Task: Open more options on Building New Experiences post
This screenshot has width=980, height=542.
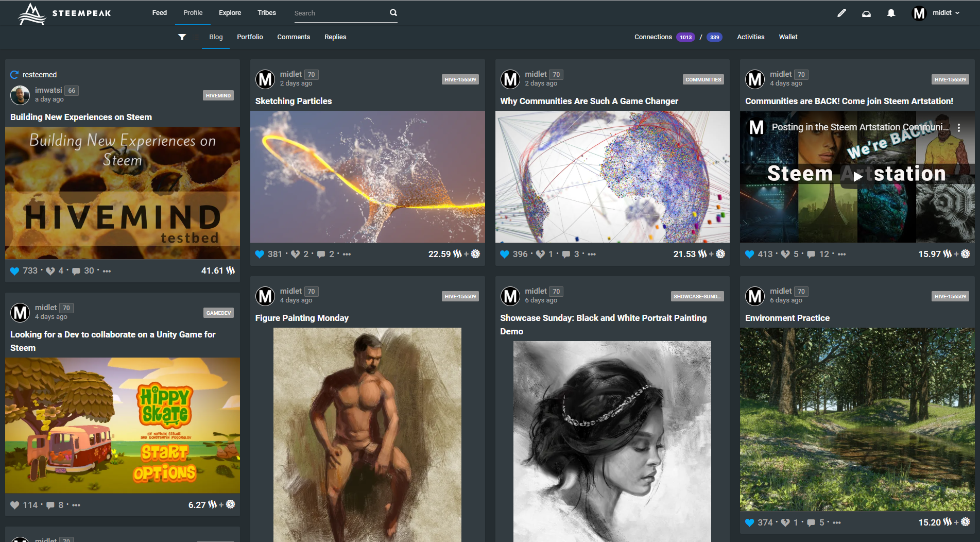Action: pos(107,271)
